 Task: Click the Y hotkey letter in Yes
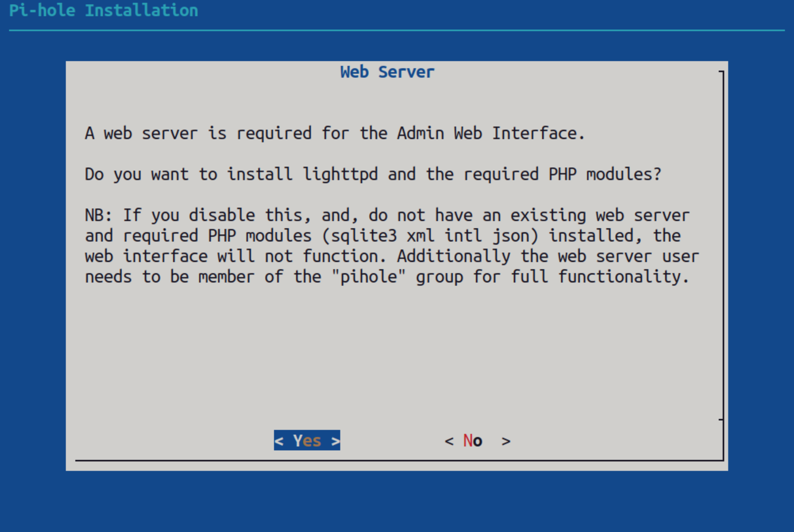pyautogui.click(x=298, y=441)
